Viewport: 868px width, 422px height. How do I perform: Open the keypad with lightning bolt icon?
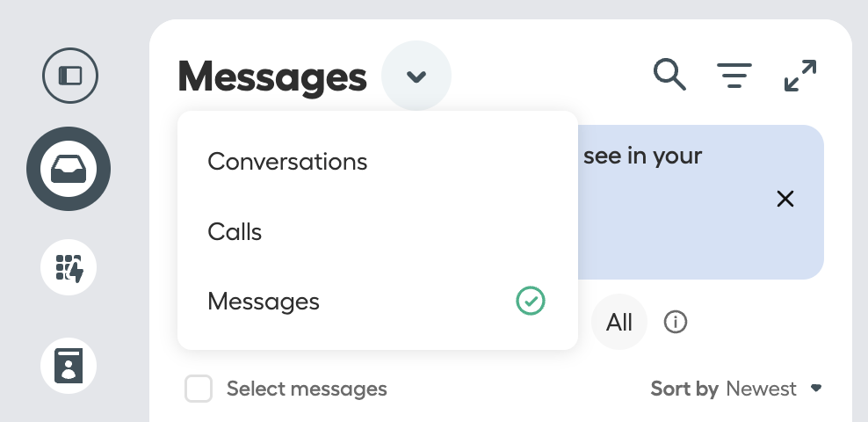pyautogui.click(x=69, y=267)
